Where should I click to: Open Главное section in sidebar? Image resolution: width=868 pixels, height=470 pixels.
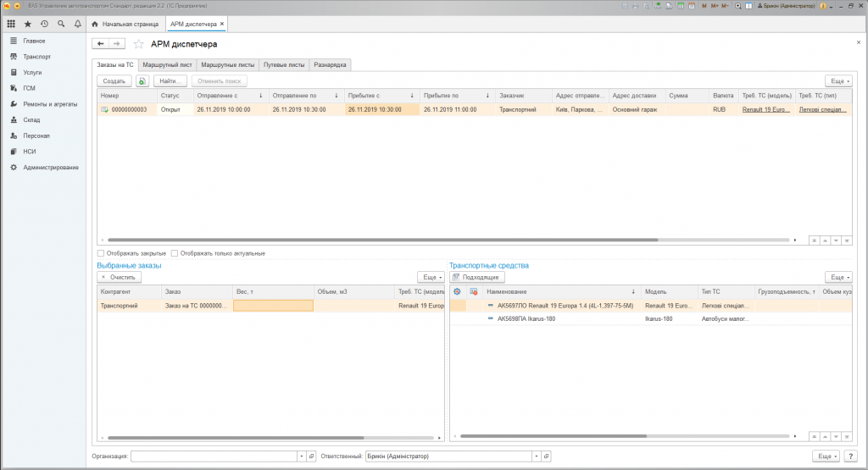click(x=34, y=41)
